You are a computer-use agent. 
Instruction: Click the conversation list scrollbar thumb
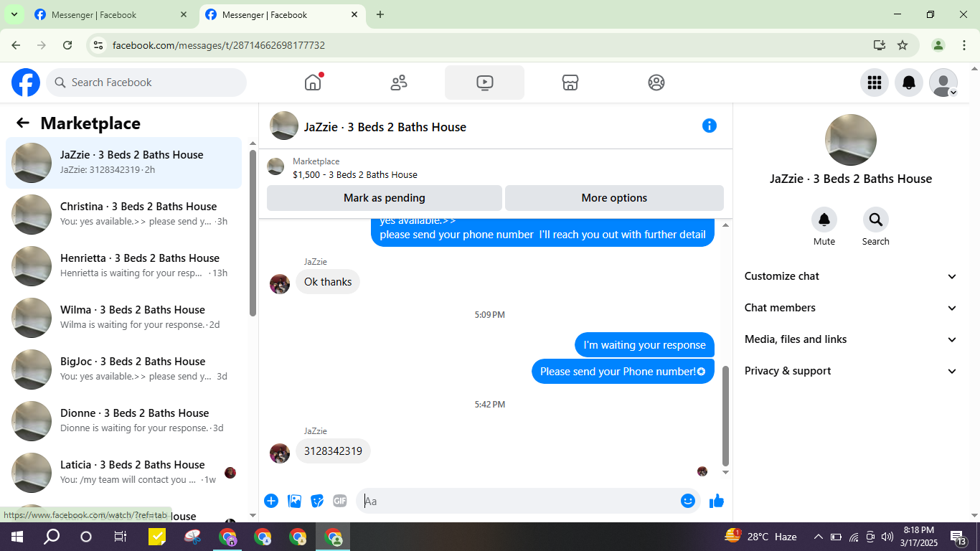pos(253,232)
